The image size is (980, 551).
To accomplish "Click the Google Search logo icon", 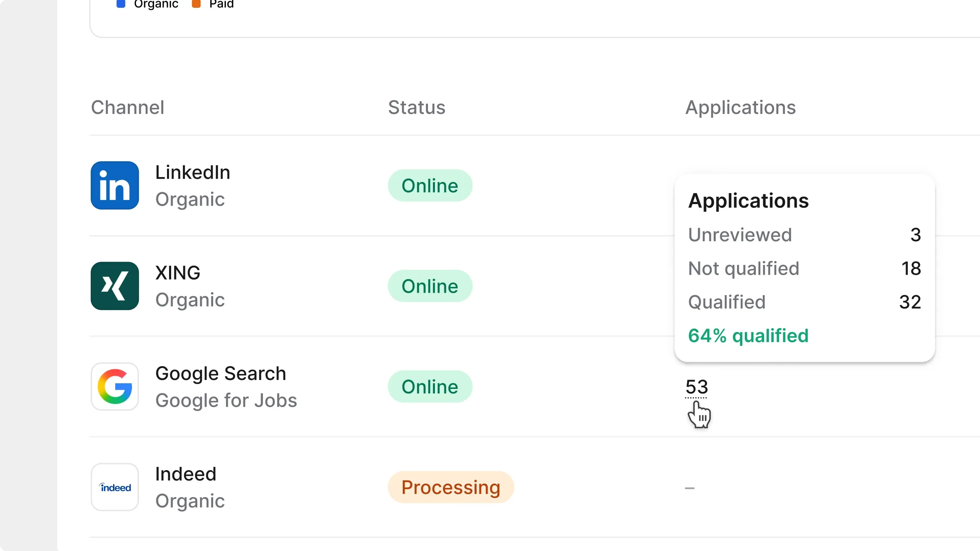I will click(115, 387).
